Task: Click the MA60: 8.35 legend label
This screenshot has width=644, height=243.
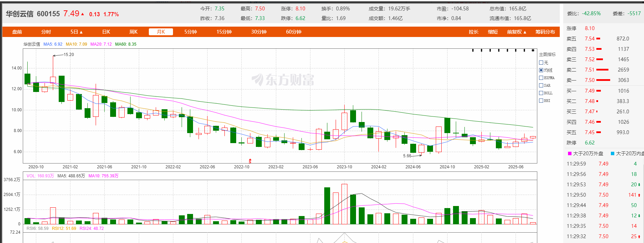Action: click(126, 44)
